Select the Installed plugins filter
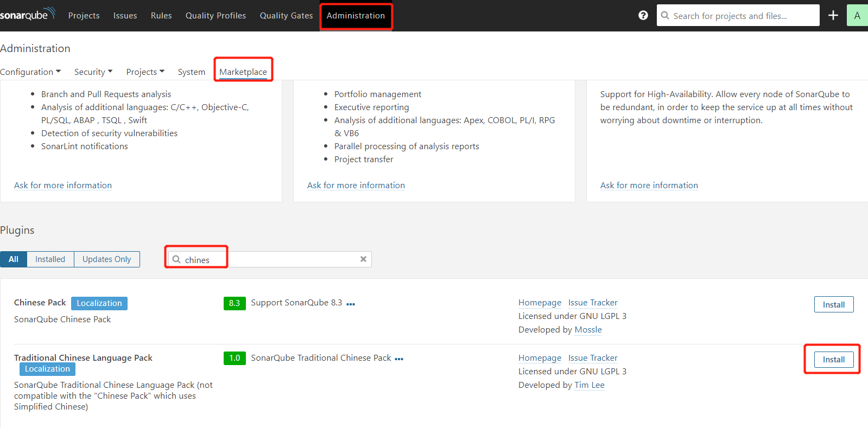This screenshot has width=868, height=428. pyautogui.click(x=50, y=259)
